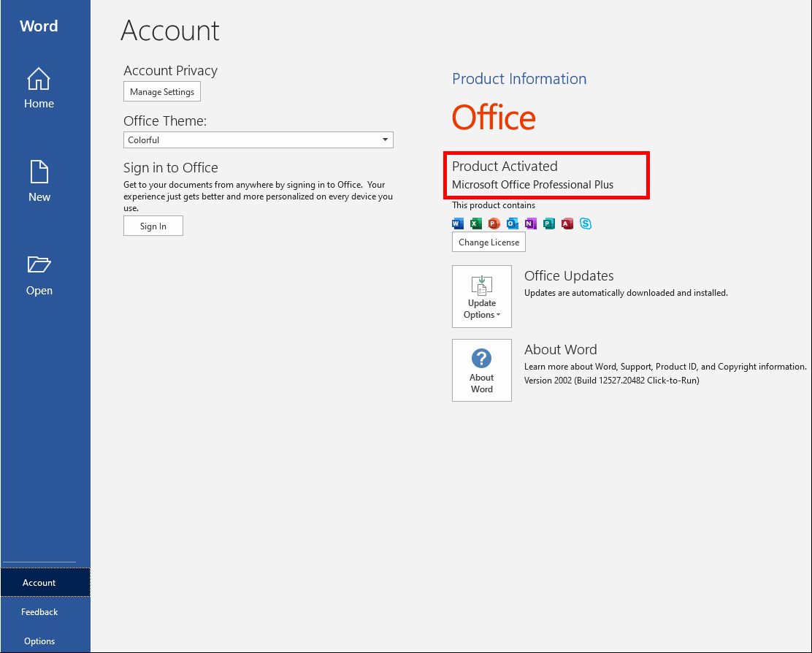Click the Access icon
Viewport: 812px width, 653px height.
pyautogui.click(x=567, y=224)
